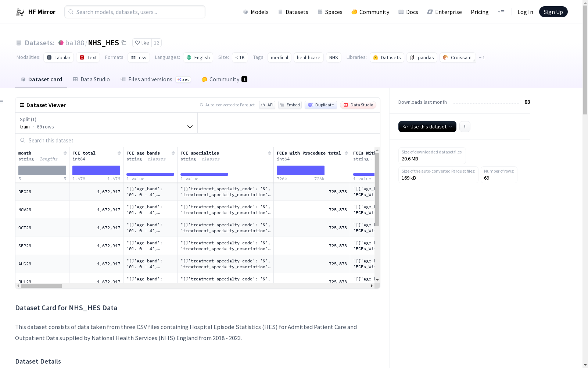This screenshot has width=588, height=368.
Task: Click the FCEs_With_Procedure_total histogram bar
Action: coord(301,170)
